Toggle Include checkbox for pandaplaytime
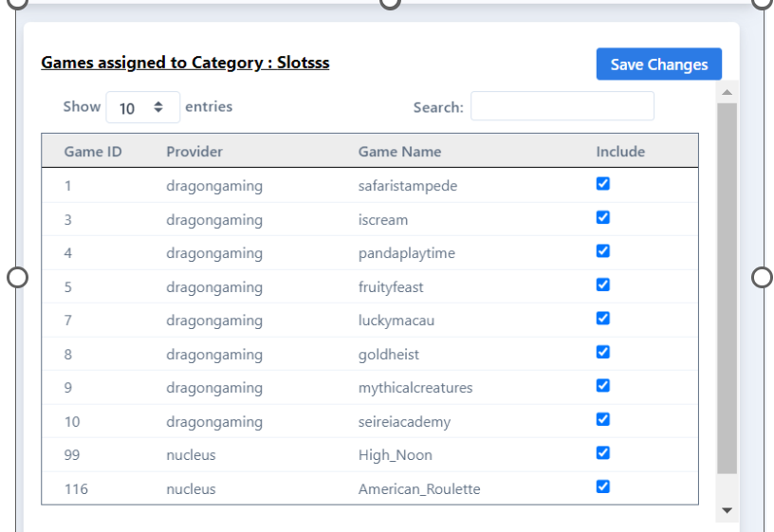This screenshot has width=774, height=532. tap(602, 251)
